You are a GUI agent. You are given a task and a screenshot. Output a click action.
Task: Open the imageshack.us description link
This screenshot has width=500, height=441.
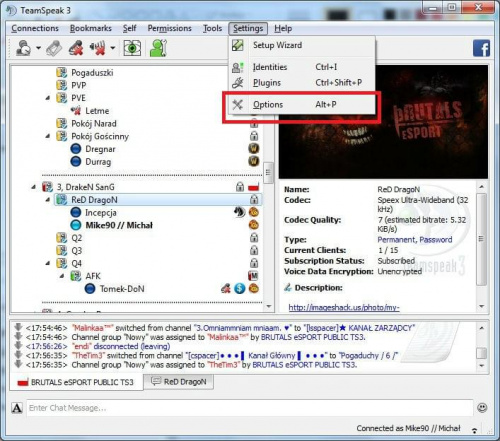(x=344, y=307)
